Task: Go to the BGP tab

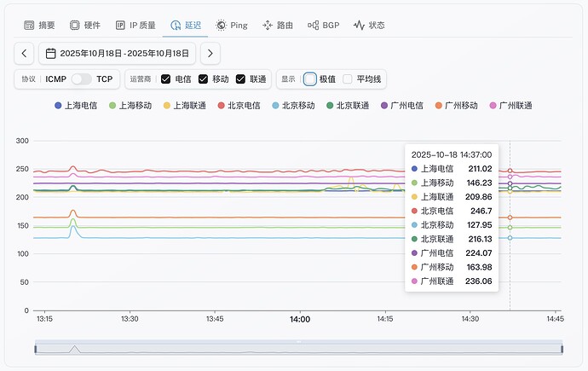Action: (x=324, y=25)
